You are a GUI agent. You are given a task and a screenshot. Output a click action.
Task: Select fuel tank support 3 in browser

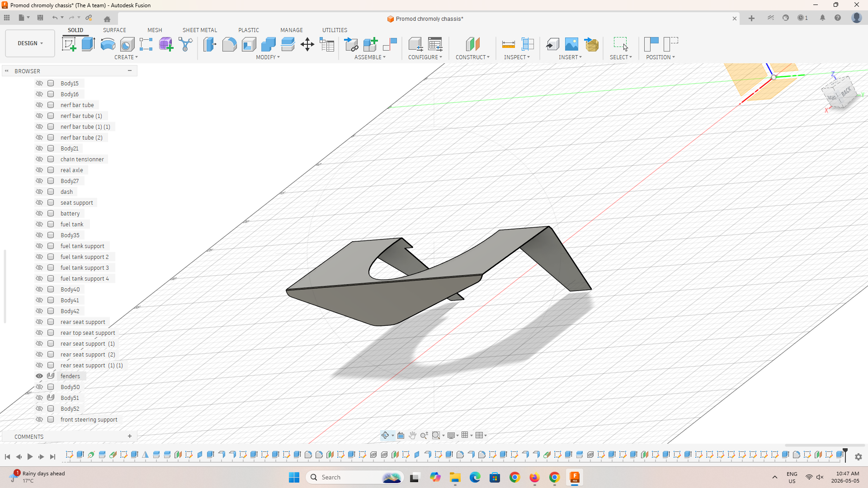[85, 268]
